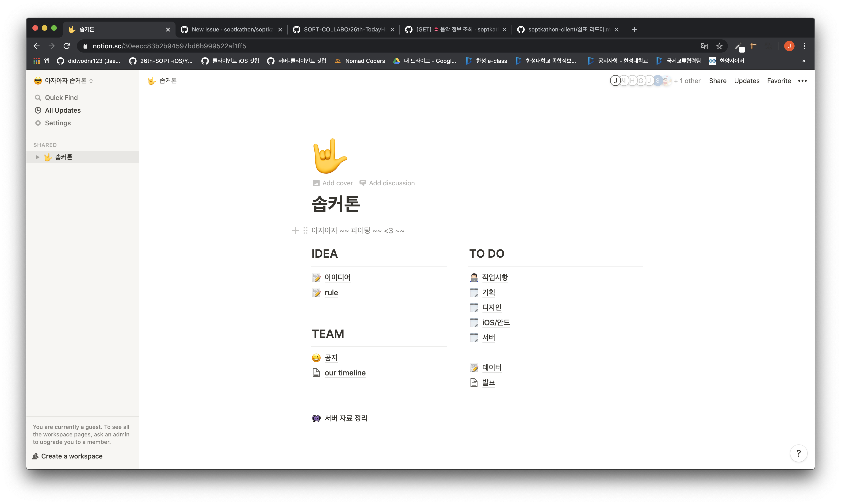Add a cover image to the page
The width and height of the screenshot is (841, 504).
[333, 183]
